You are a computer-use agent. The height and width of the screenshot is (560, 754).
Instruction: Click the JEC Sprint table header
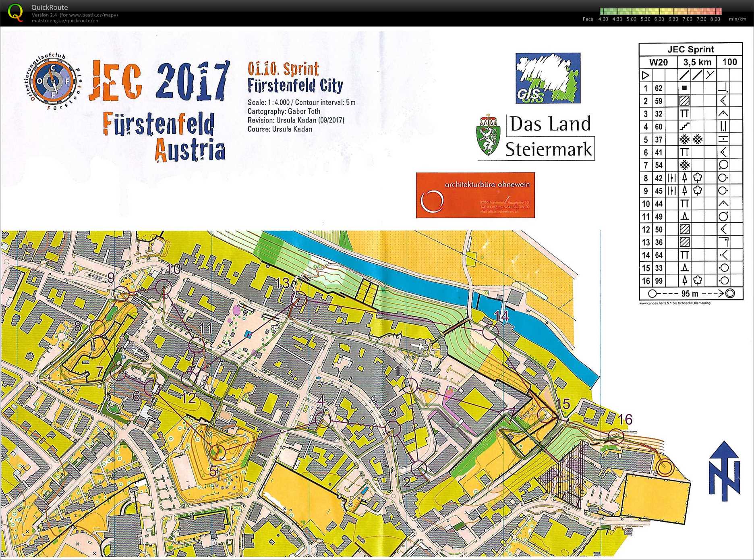pyautogui.click(x=690, y=50)
